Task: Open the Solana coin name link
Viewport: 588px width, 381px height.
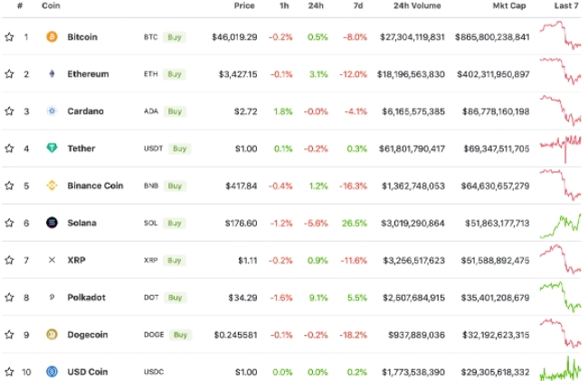Action: pos(81,223)
